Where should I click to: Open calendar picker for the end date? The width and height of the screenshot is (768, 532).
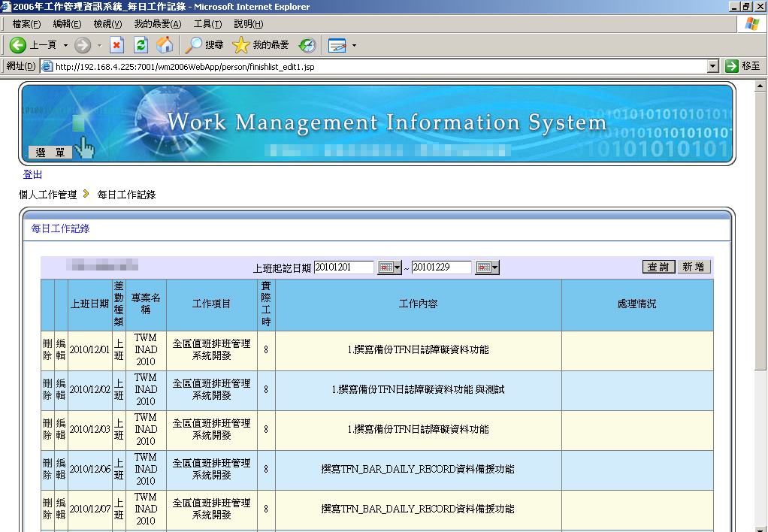coord(483,268)
